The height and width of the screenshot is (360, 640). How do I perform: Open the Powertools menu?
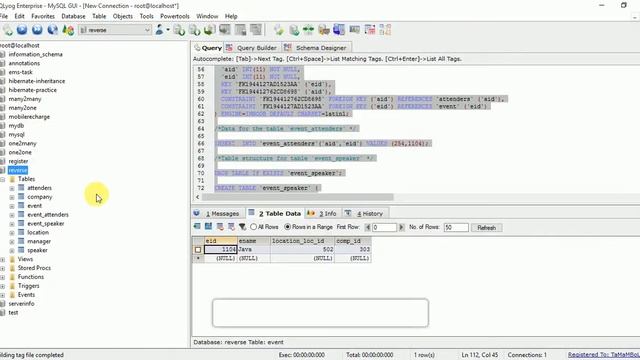(175, 16)
